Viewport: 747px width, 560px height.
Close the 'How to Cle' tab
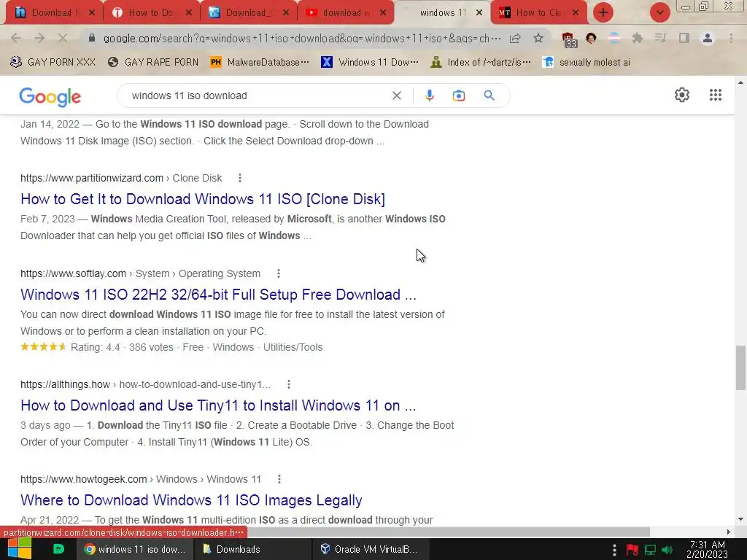tap(576, 12)
